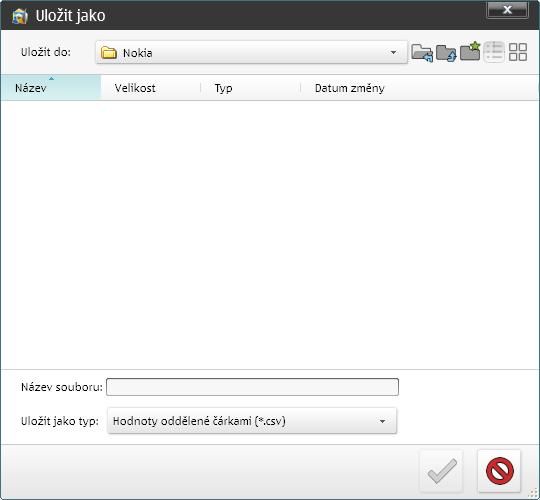Open the Nokia save location dropdown
This screenshot has width=540, height=500.
click(251, 53)
